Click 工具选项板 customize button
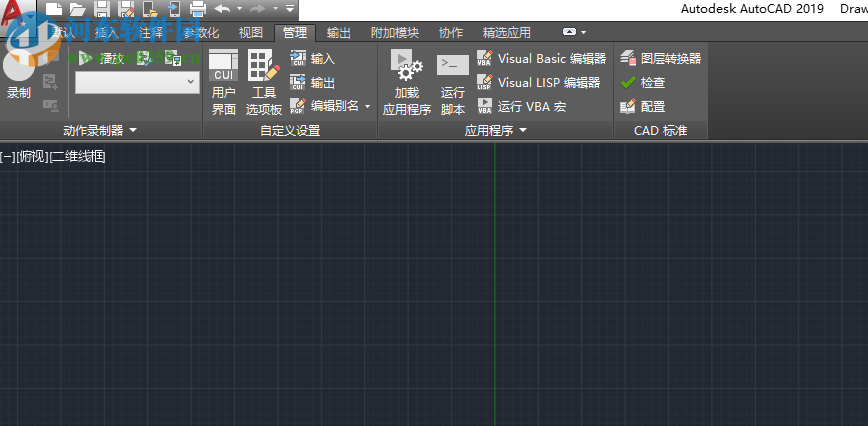This screenshot has height=426, width=868. click(x=264, y=82)
